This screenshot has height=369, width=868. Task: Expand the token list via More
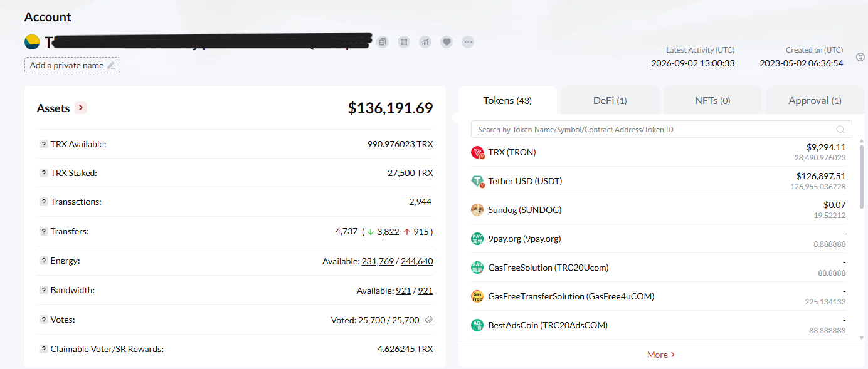coord(661,355)
